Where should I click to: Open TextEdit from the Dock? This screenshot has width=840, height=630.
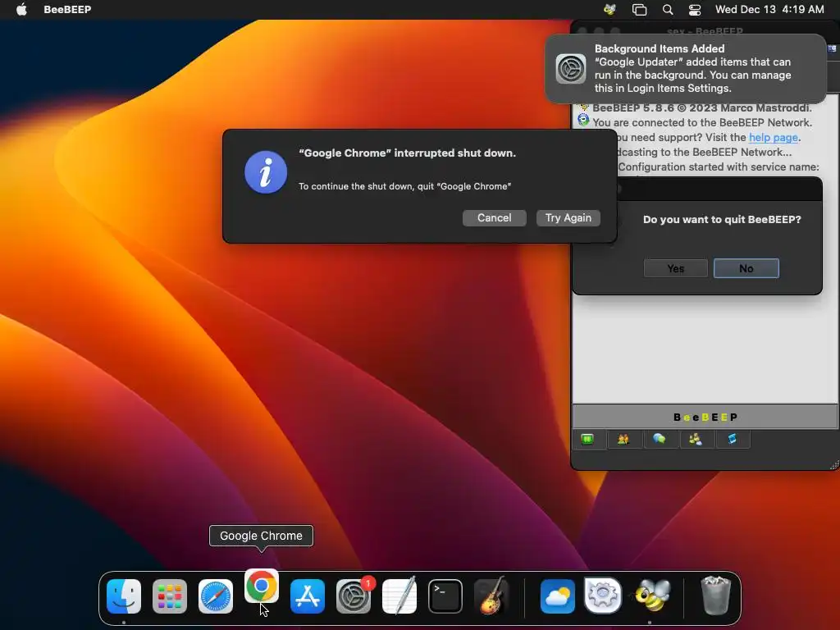pos(399,596)
